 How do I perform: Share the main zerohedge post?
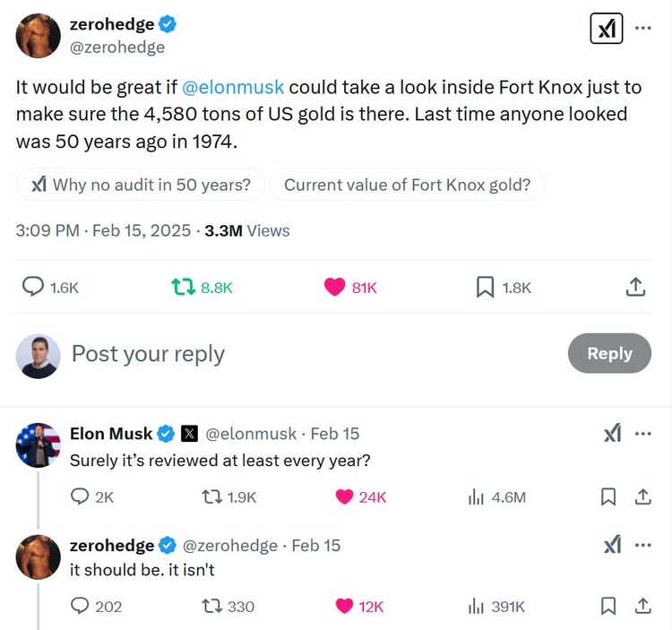pos(634,287)
